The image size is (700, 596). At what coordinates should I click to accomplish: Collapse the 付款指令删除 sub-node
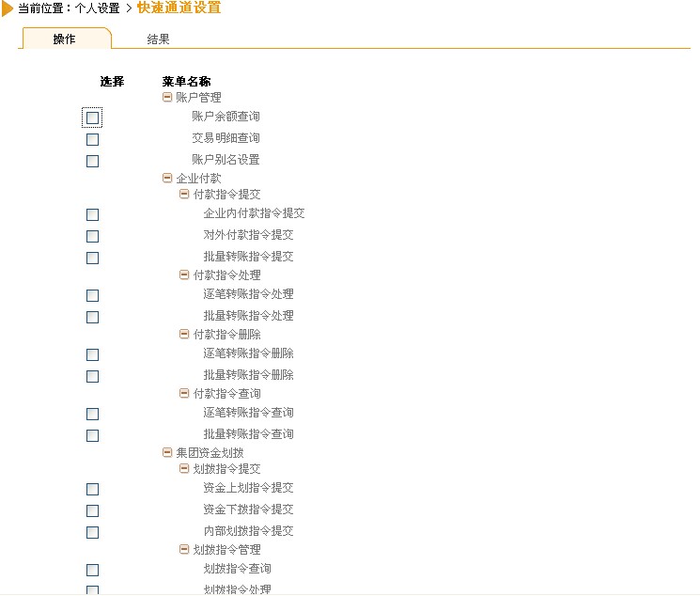point(184,334)
